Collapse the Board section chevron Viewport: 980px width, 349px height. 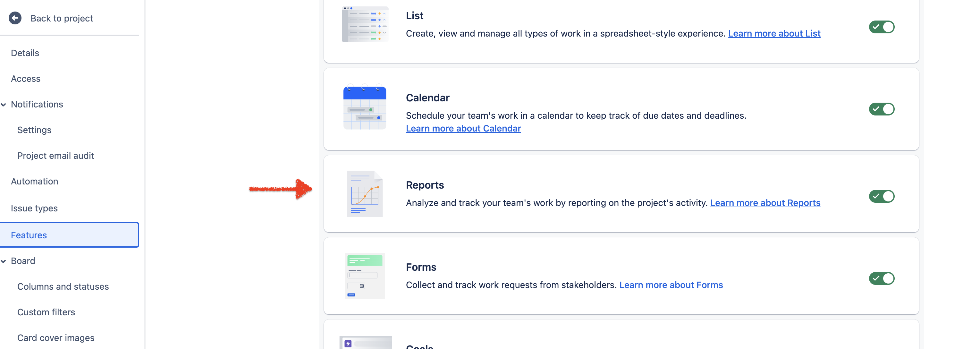point(4,261)
